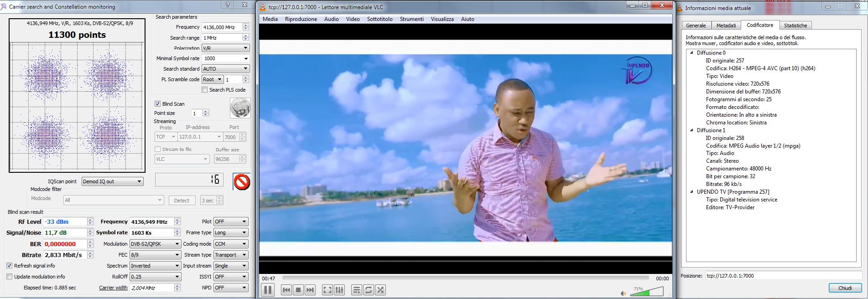Open the Modulation DVB-S2/QPSK dropdown

tap(155, 244)
